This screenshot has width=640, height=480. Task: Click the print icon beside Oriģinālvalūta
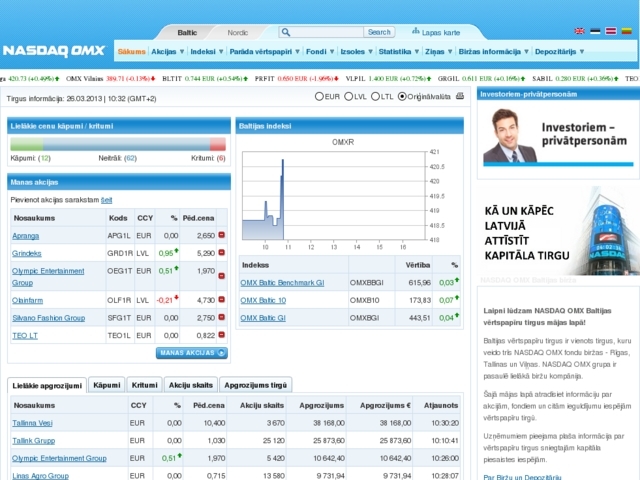(459, 97)
